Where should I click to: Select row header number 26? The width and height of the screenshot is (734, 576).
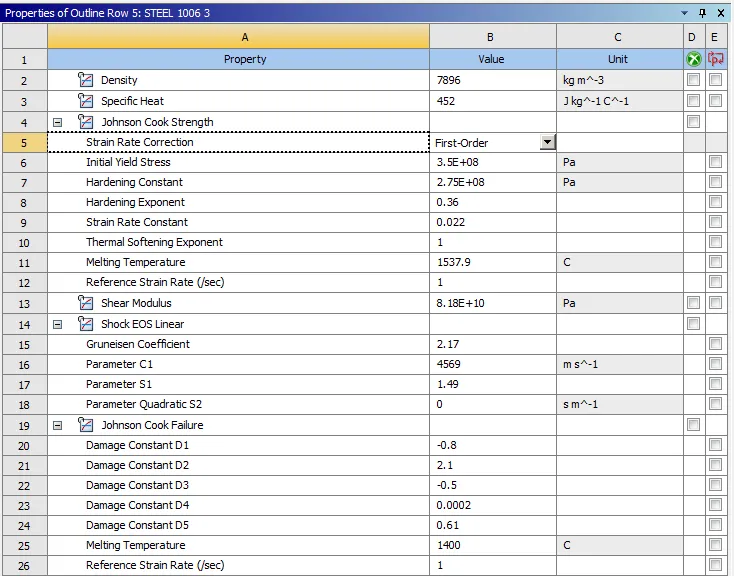(x=24, y=566)
